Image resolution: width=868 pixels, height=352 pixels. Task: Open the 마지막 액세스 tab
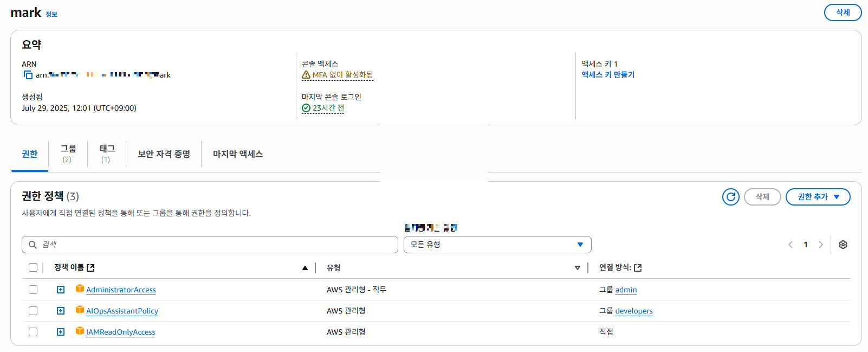coord(238,154)
